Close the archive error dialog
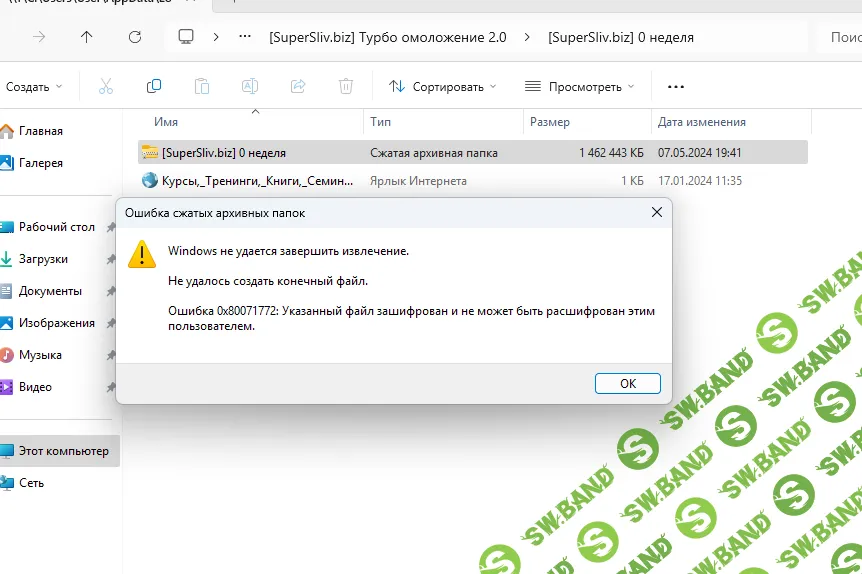The height and width of the screenshot is (574, 862). pos(657,213)
